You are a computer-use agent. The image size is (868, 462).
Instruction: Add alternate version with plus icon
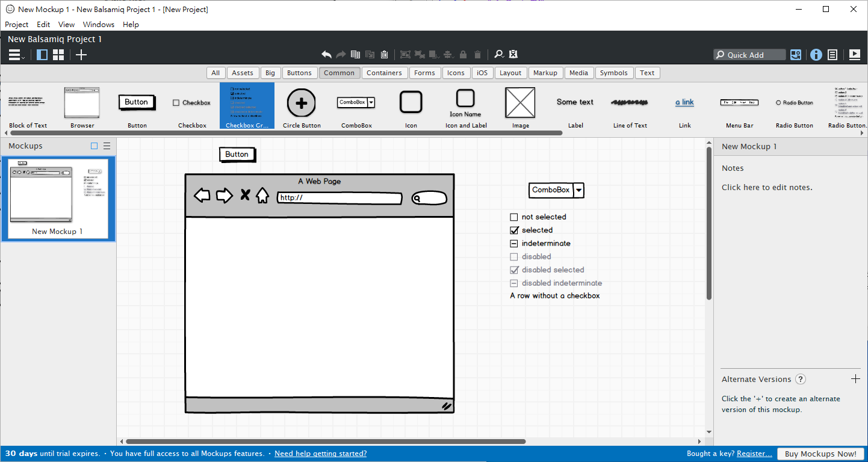856,379
